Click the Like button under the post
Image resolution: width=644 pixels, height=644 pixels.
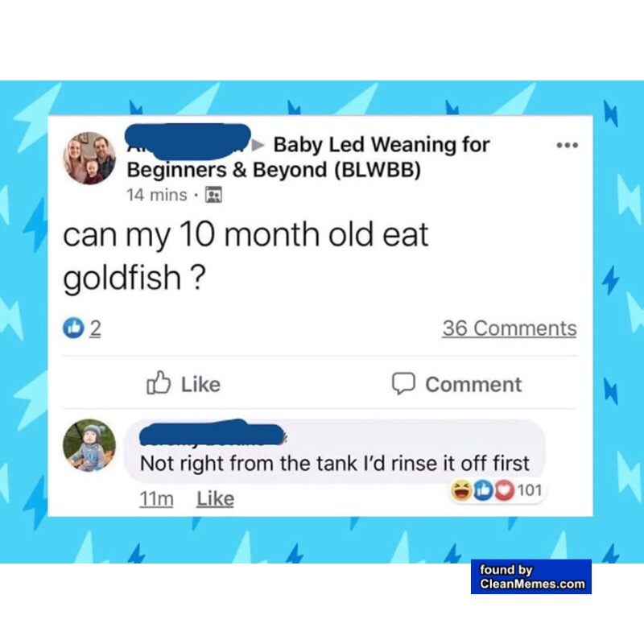pyautogui.click(x=184, y=384)
